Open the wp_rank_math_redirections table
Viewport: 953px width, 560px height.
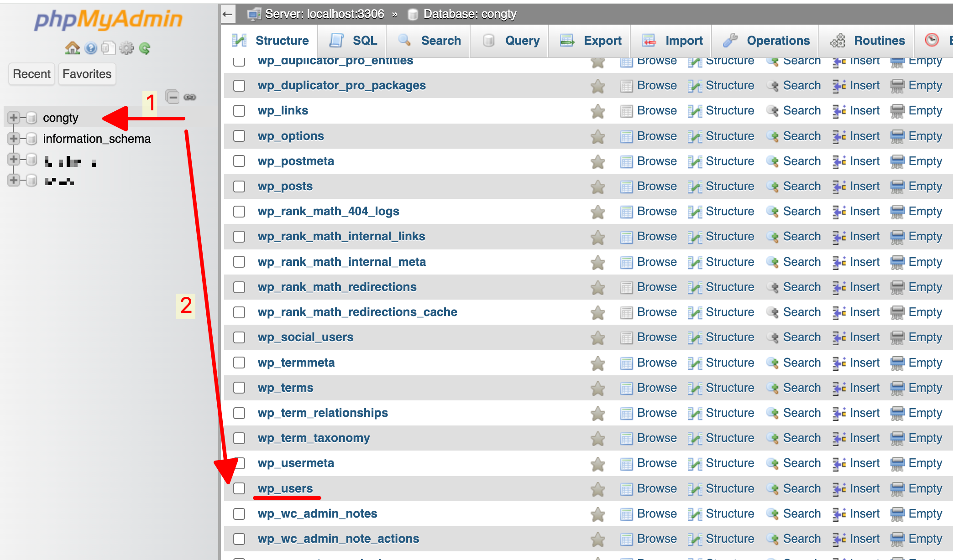pyautogui.click(x=337, y=287)
